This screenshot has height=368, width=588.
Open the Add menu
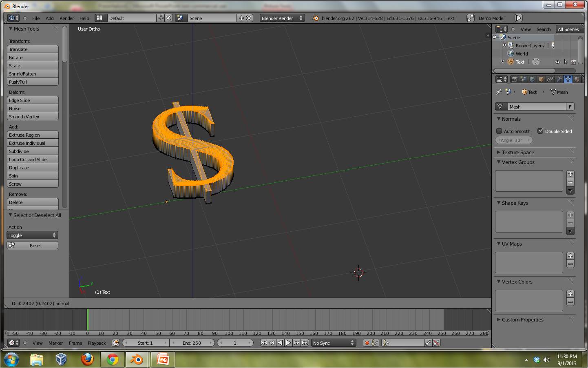[x=49, y=18]
